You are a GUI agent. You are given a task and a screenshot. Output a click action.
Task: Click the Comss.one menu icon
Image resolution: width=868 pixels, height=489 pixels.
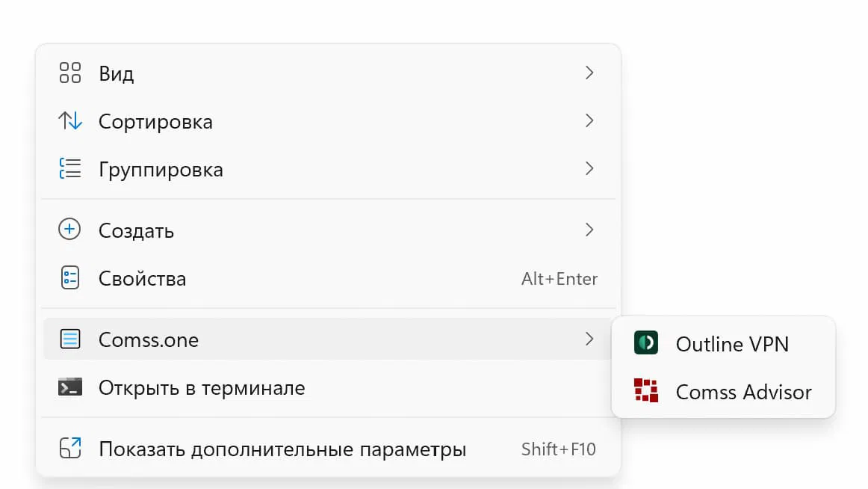69,339
